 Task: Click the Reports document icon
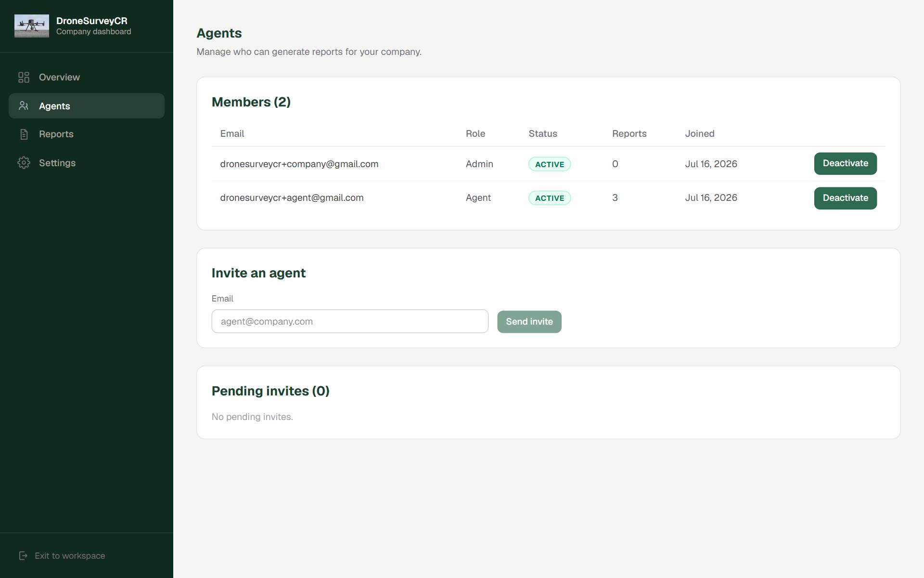point(24,134)
